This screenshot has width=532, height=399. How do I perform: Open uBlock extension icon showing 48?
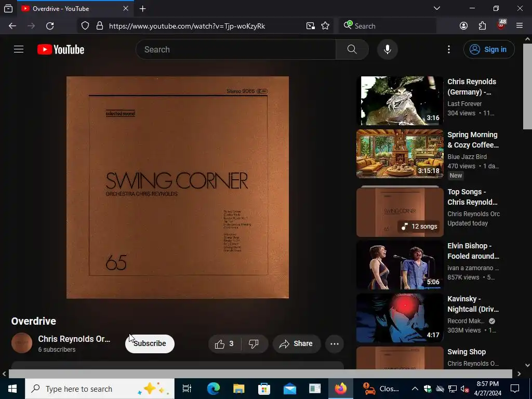click(x=501, y=25)
